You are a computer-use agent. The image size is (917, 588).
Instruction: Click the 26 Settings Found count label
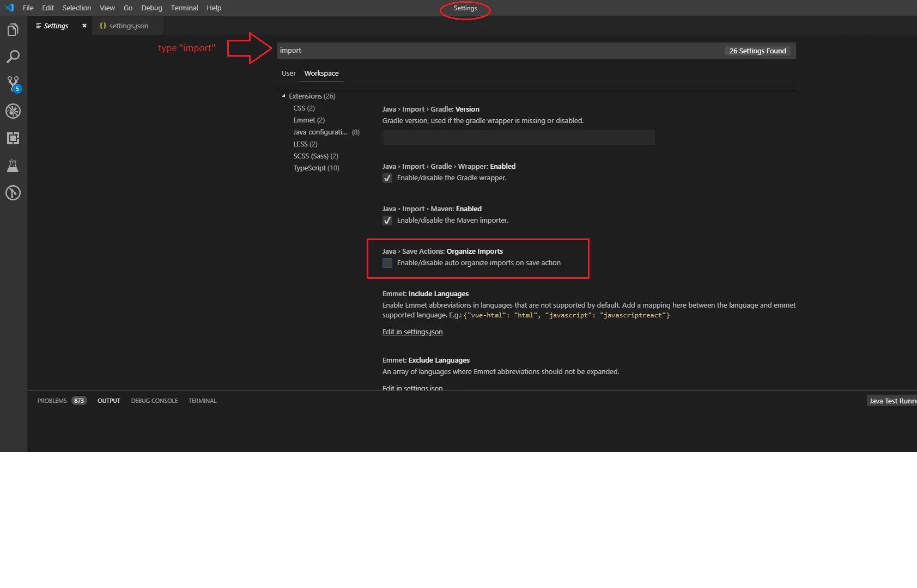[x=758, y=51]
